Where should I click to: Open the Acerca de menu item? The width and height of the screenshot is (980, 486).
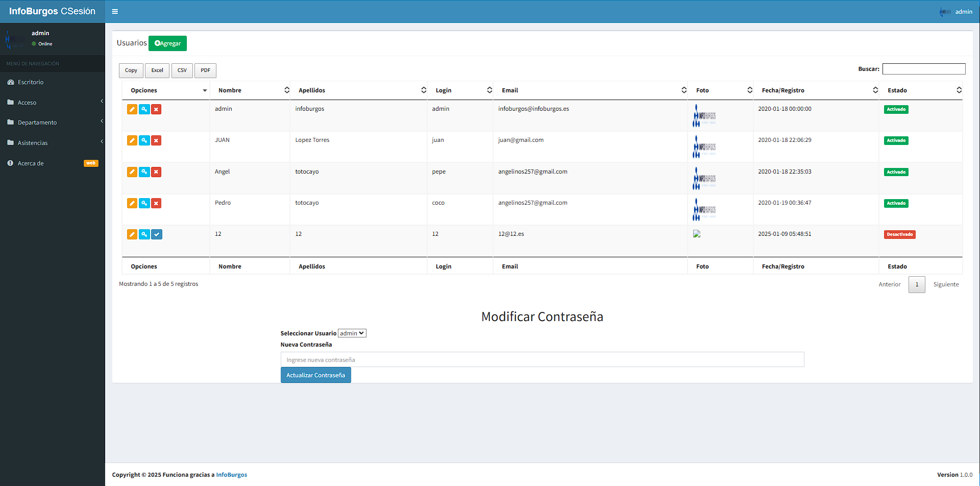point(31,163)
